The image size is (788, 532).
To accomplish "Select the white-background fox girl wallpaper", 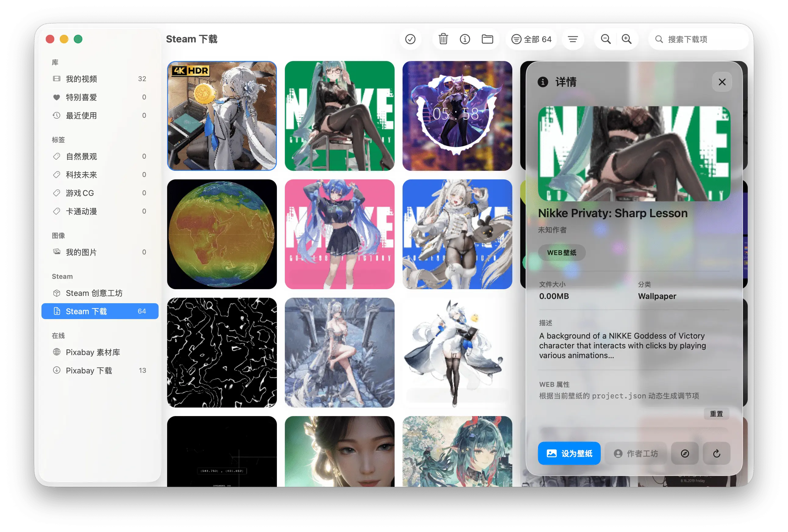I will coord(457,353).
